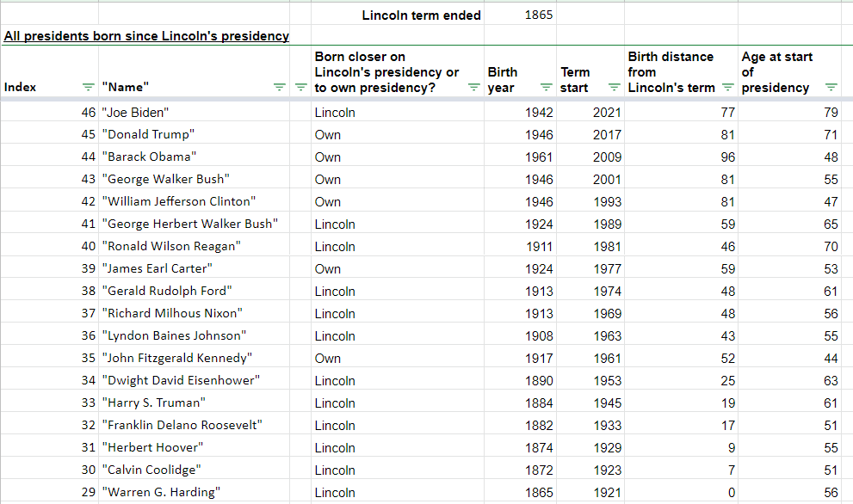The image size is (853, 504).
Task: Select the "William Jefferson Clinton" cell
Action: tap(195, 201)
